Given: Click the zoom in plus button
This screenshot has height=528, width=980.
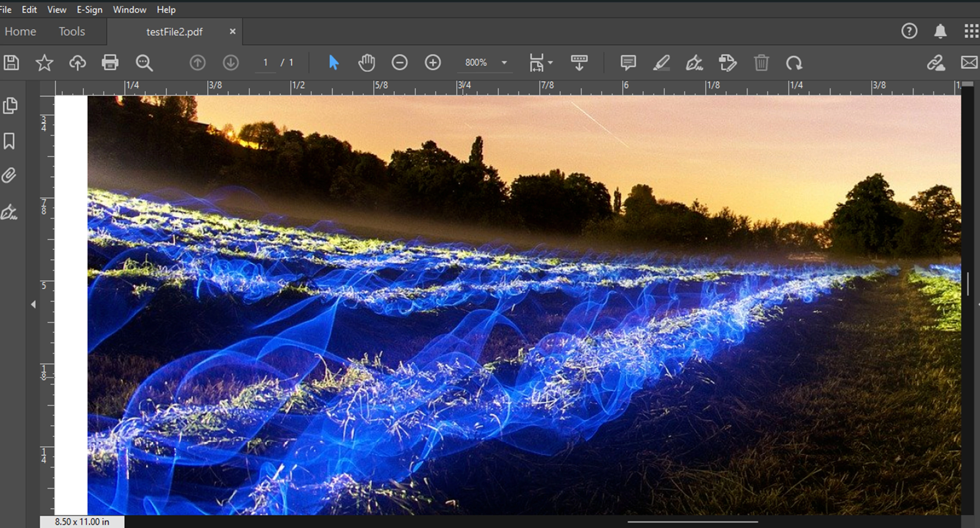Looking at the screenshot, I should point(433,63).
